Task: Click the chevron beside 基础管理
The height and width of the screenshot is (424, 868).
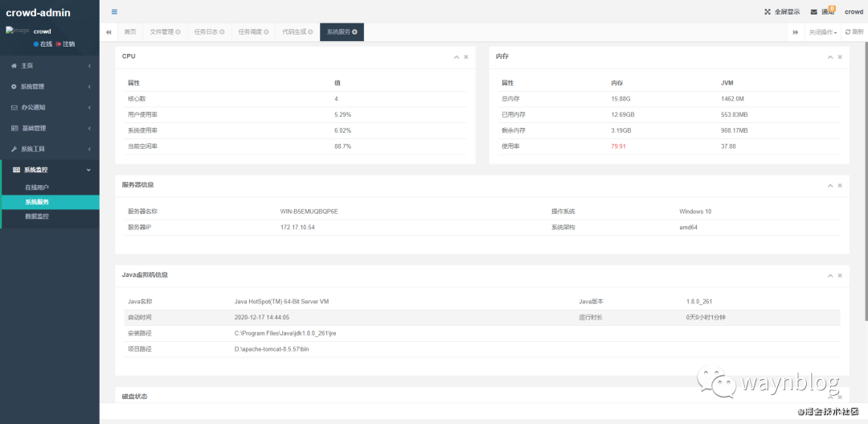Action: (x=89, y=128)
